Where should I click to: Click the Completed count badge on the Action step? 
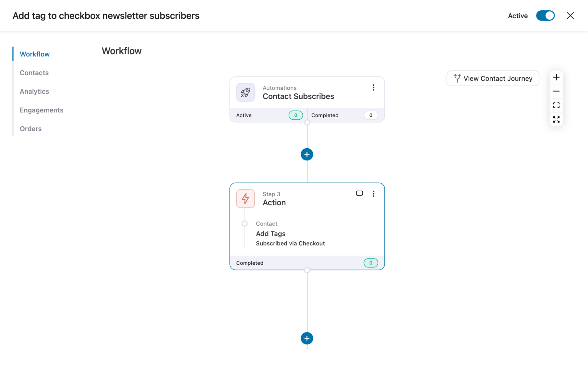(370, 262)
